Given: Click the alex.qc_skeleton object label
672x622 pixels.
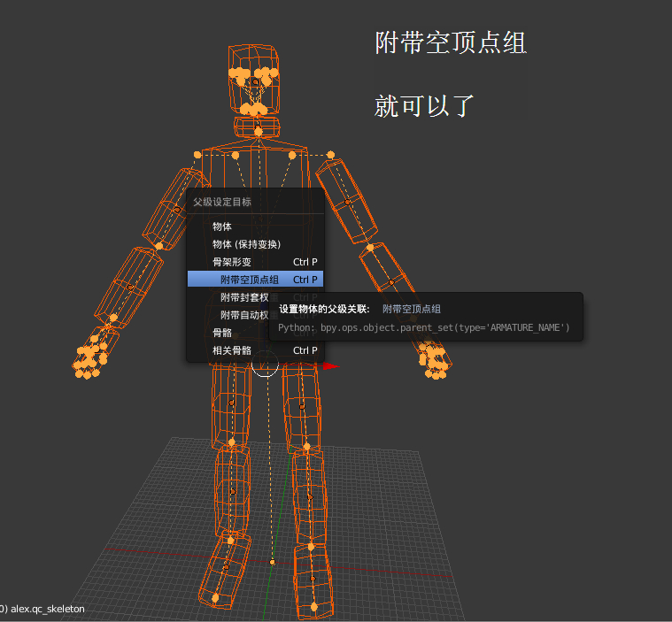Looking at the screenshot, I should click(x=48, y=609).
